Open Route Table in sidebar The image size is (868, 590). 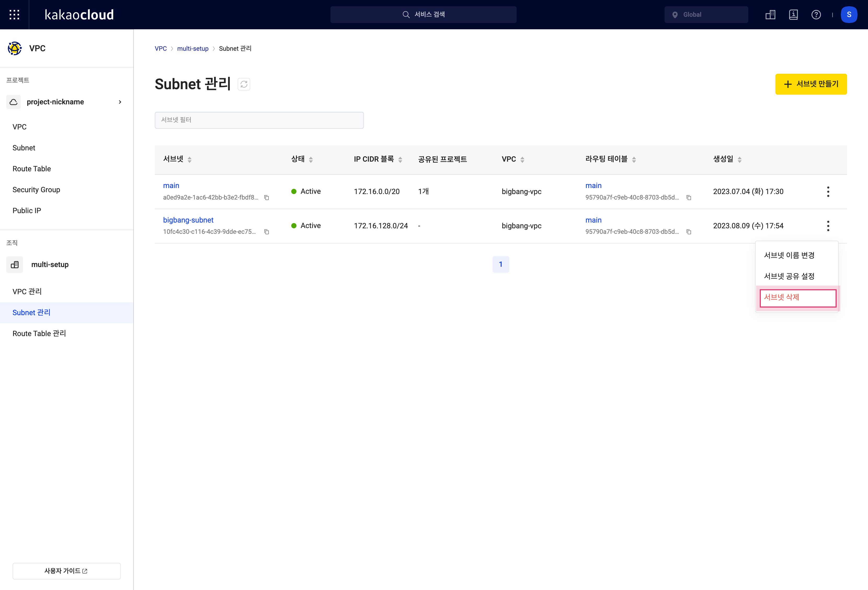32,169
